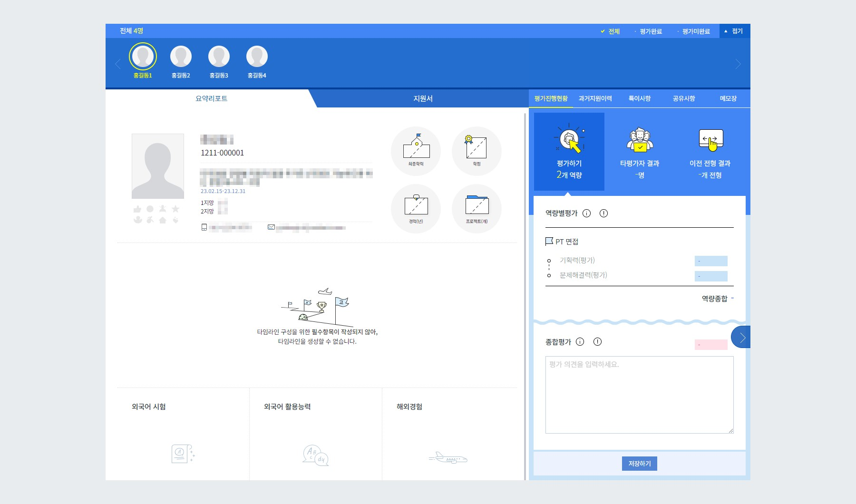The width and height of the screenshot is (856, 504).
Task: Collapse the header with 접기
Action: (x=734, y=31)
